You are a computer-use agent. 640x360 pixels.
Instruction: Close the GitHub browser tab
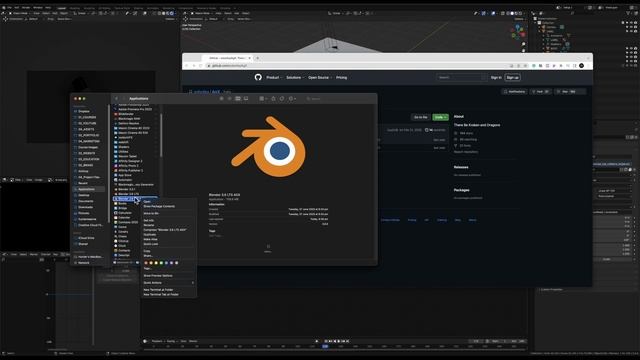pyautogui.click(x=249, y=58)
